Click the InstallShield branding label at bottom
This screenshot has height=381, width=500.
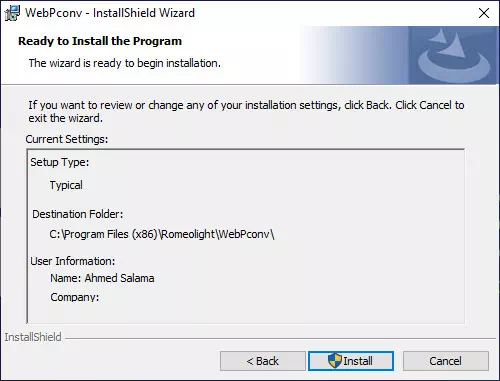pyautogui.click(x=33, y=337)
